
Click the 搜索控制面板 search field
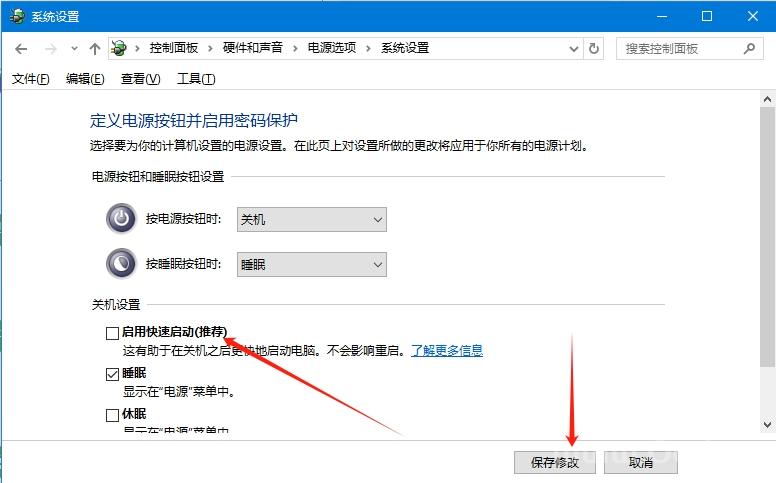coord(678,48)
